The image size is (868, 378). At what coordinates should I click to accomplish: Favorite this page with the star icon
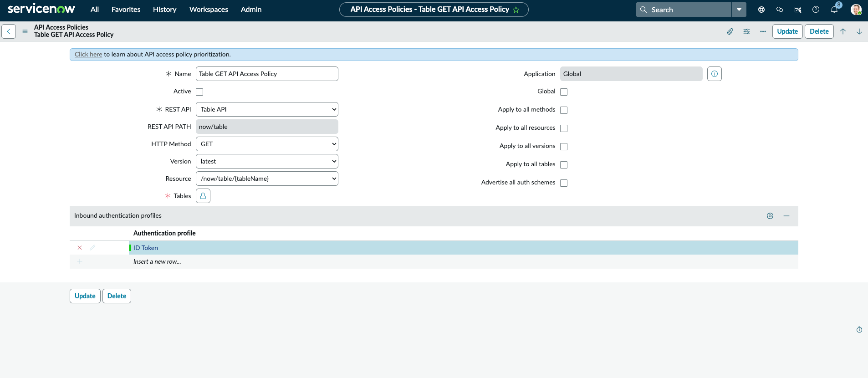tap(516, 10)
